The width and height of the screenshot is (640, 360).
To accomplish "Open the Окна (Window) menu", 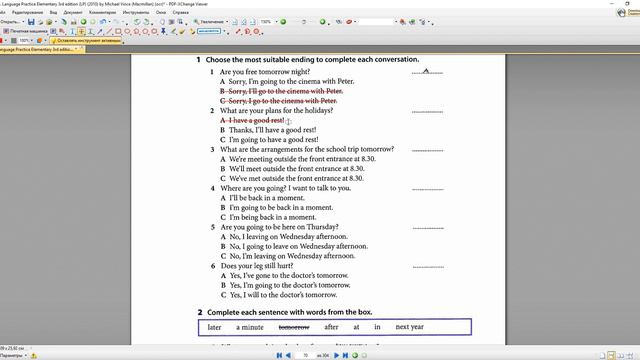I will 161,13.
